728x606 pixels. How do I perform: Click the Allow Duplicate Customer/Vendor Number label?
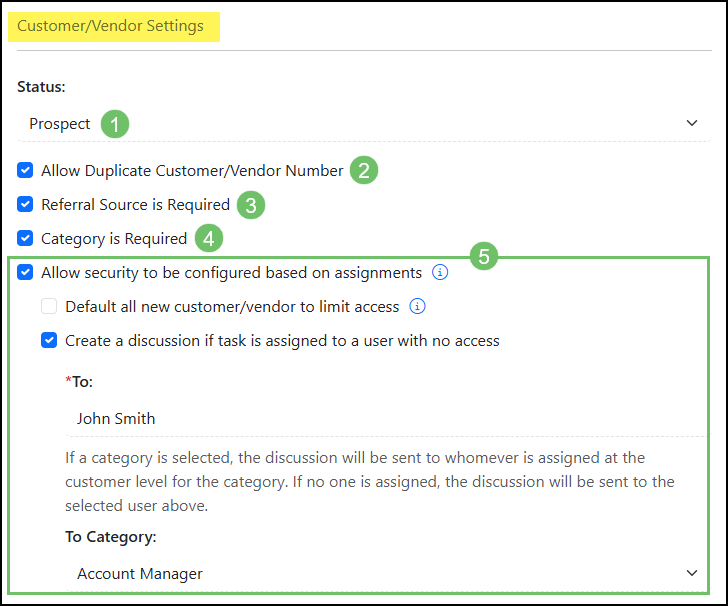tap(192, 170)
